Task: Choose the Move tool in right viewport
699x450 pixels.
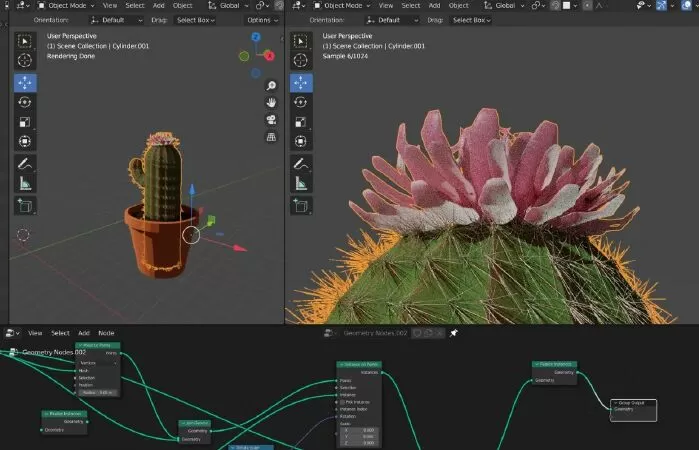Action: pyautogui.click(x=301, y=83)
